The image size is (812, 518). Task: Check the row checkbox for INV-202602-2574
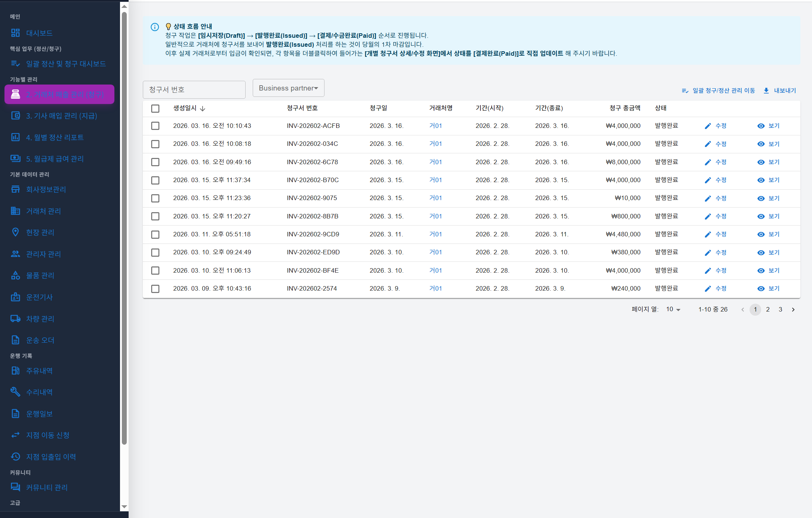(x=155, y=289)
